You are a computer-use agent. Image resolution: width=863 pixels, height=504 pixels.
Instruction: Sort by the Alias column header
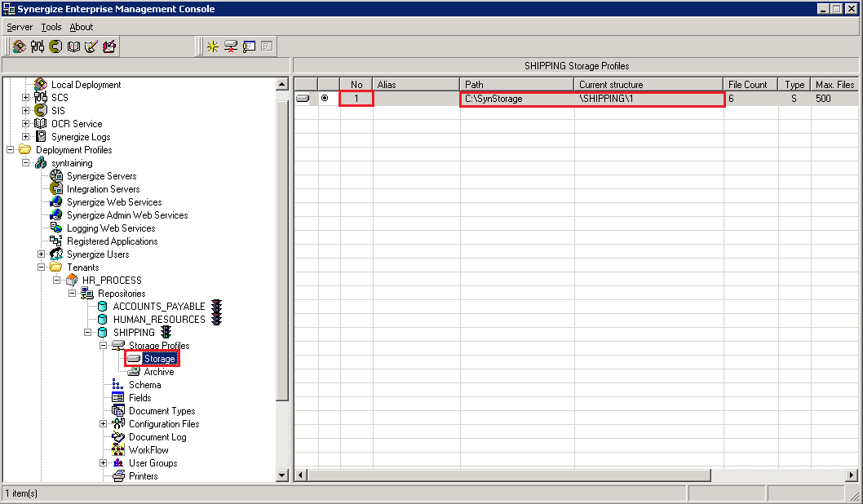(x=416, y=84)
